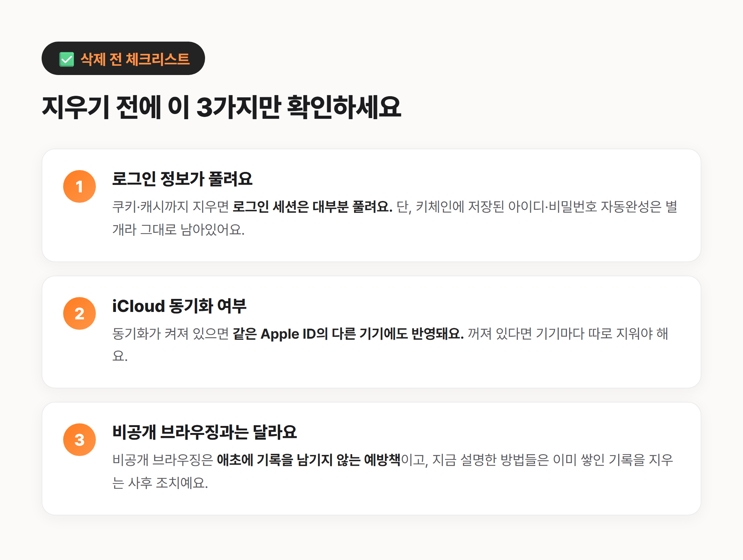The width and height of the screenshot is (743, 560).
Task: Click the title '비공개 브라우징과는 달라요'
Action: tap(205, 432)
